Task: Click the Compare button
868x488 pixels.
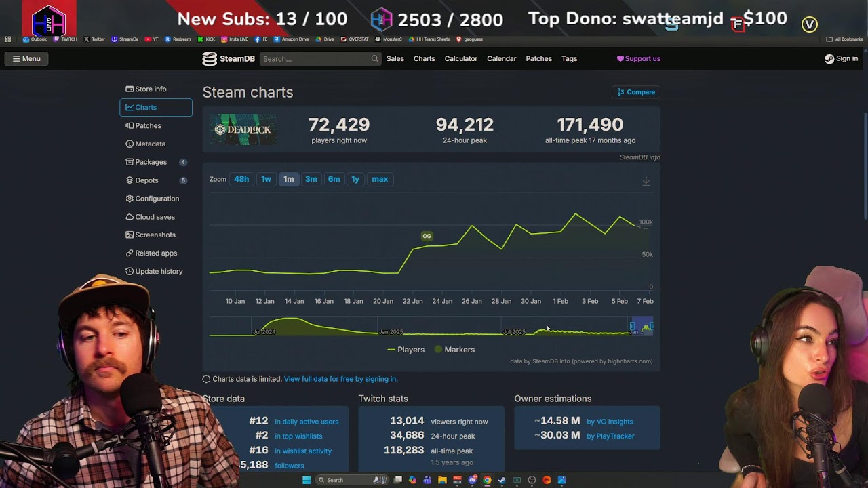Action: [x=636, y=92]
